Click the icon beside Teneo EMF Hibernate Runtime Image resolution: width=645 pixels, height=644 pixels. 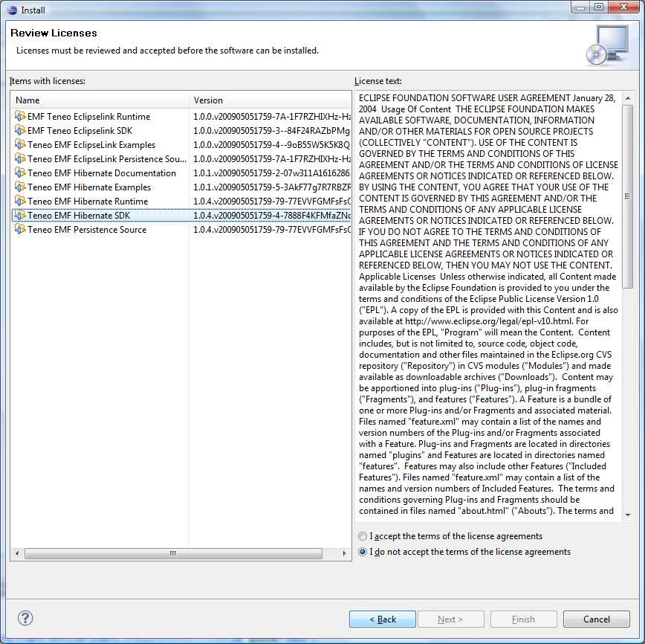pyautogui.click(x=20, y=201)
